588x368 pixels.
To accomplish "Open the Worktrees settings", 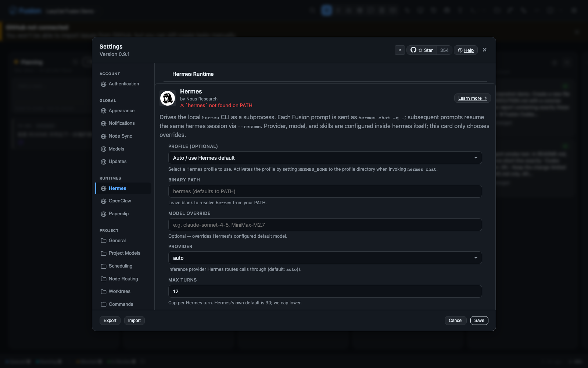I will click(123, 291).
